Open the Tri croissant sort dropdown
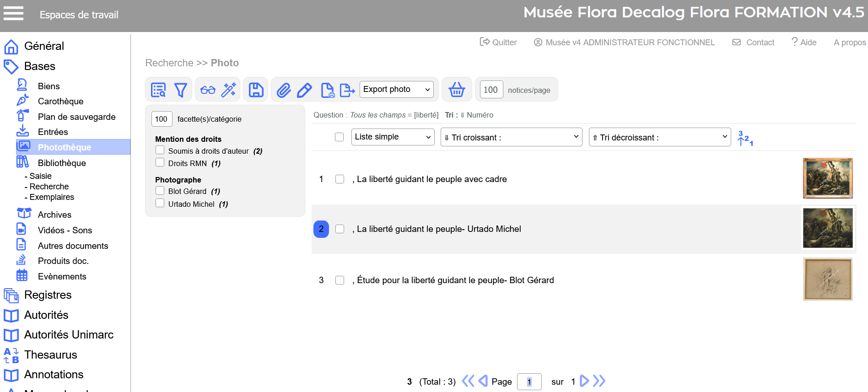The image size is (868, 392). [x=511, y=137]
